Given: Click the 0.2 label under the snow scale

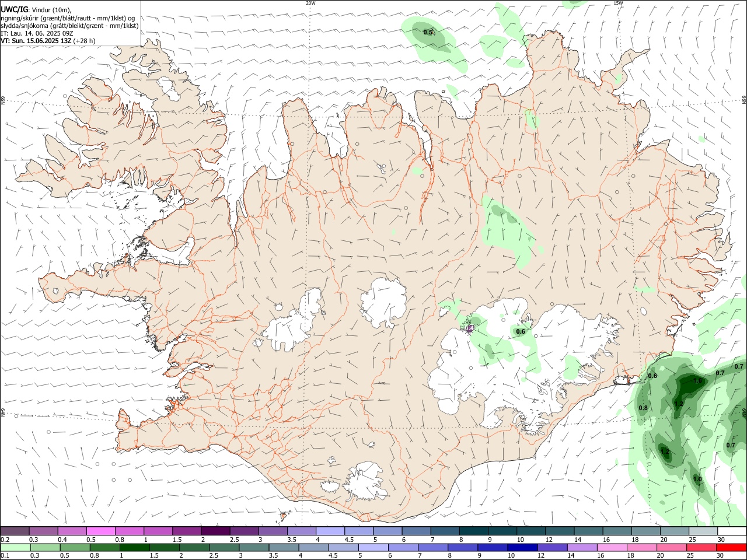Looking at the screenshot, I should point(5,540).
